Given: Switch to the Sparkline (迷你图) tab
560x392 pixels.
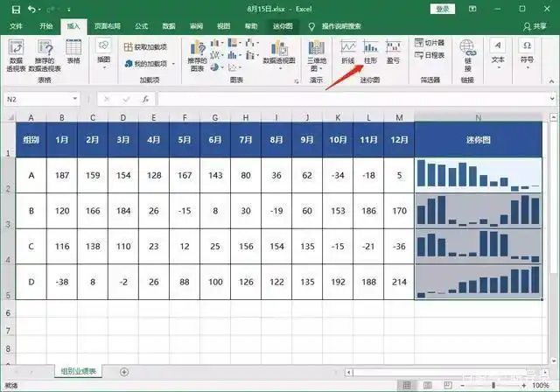Looking at the screenshot, I should (283, 26).
